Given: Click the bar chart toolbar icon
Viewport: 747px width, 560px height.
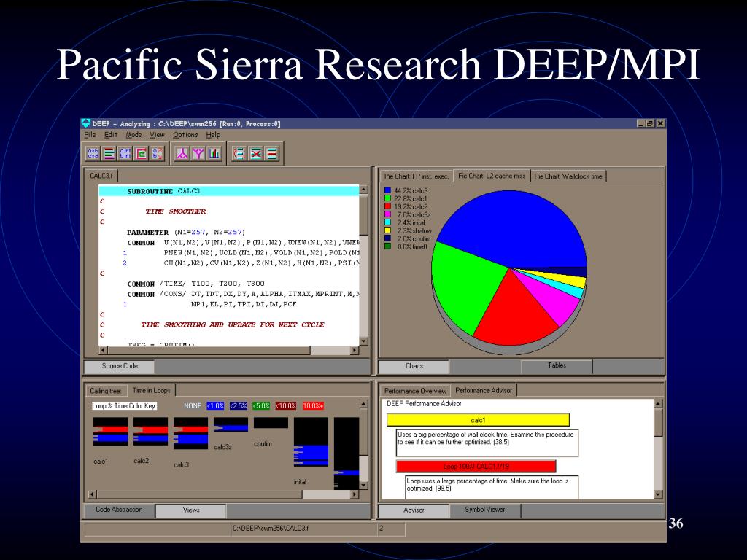Looking at the screenshot, I should [x=214, y=153].
